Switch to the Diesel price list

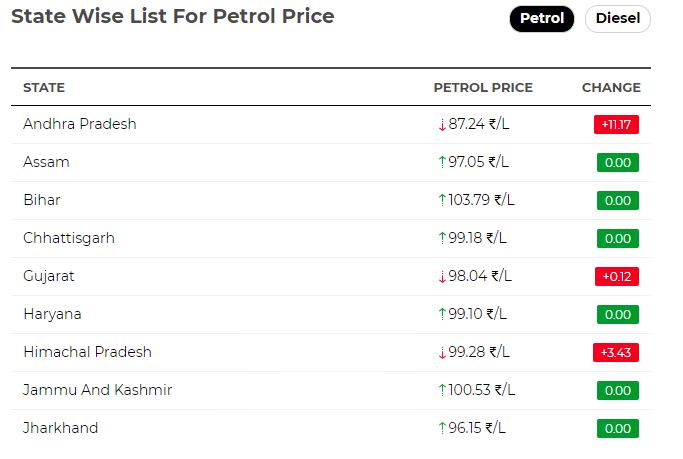tap(617, 19)
